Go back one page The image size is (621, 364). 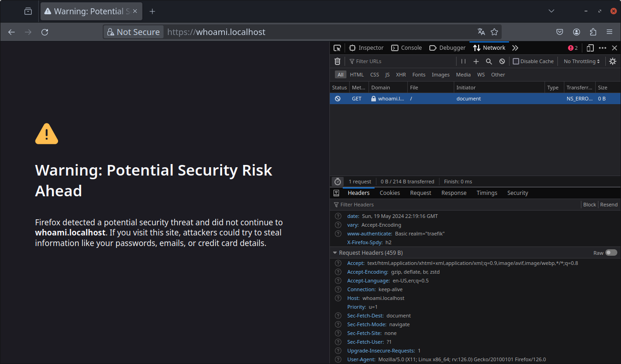[x=12, y=32]
